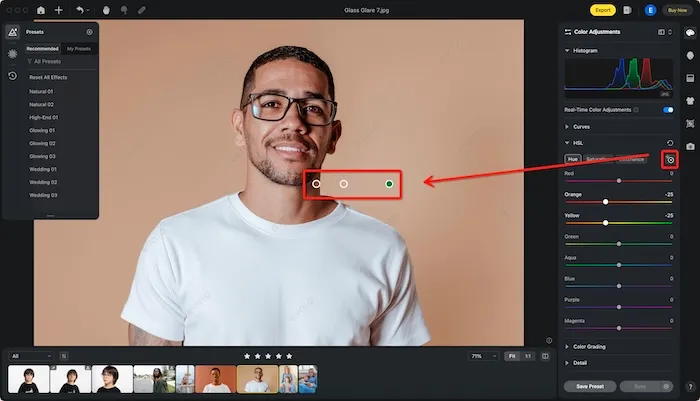Collapse the HSL section
Screen dimensions: 700x401
pyautogui.click(x=567, y=143)
